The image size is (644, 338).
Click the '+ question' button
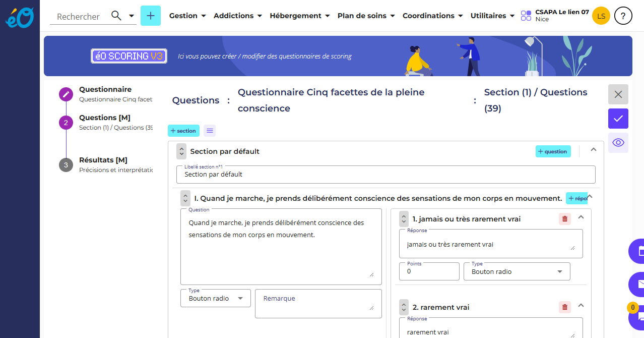pos(553,151)
